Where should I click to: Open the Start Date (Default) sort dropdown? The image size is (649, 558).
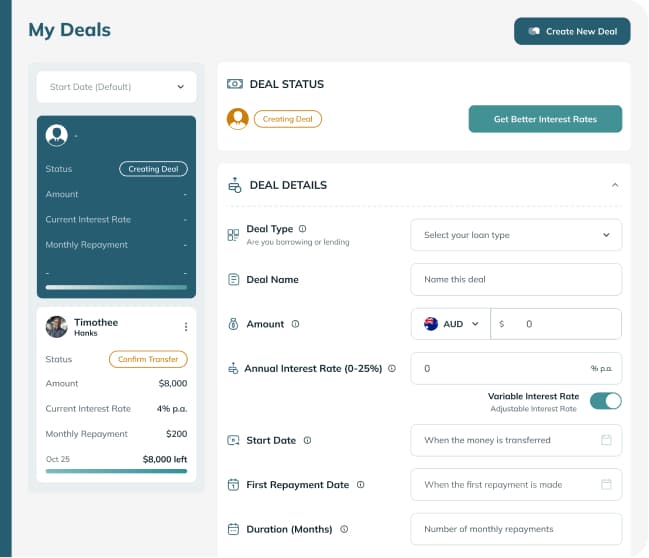116,87
